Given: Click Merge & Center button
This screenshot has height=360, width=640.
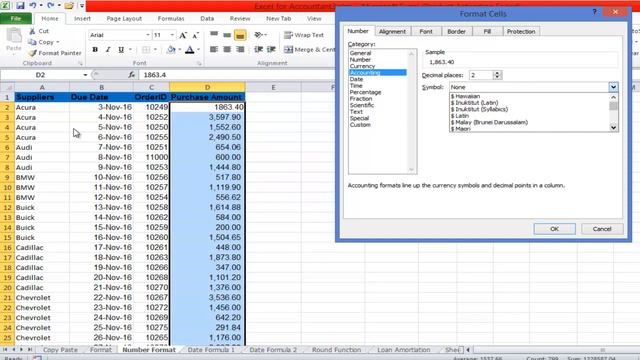Looking at the screenshot, I should pos(309,49).
